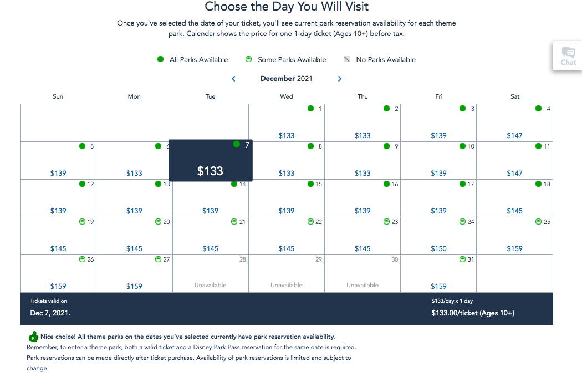Image resolution: width=582 pixels, height=392 pixels.
Task: Pick December 31 on the calendar
Action: [438, 274]
